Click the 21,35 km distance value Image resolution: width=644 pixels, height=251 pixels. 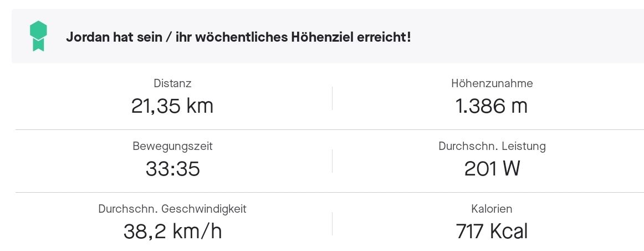pyautogui.click(x=172, y=106)
